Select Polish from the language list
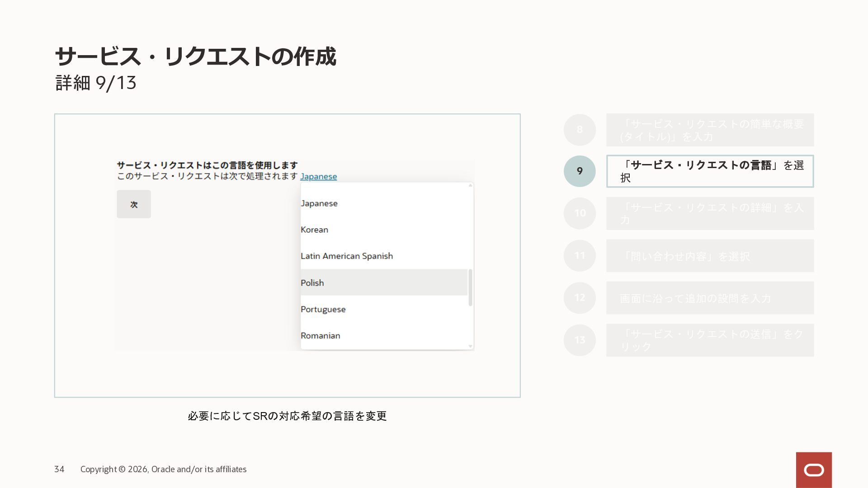This screenshot has height=488, width=868. coord(312,283)
